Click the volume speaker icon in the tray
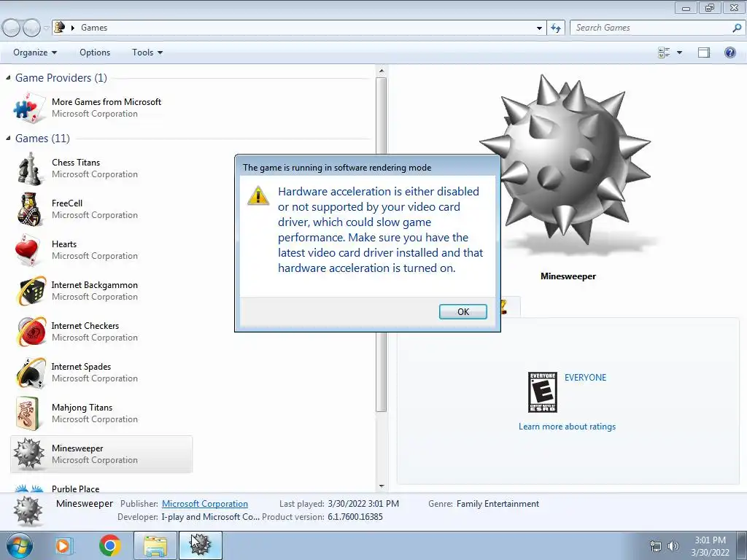 (673, 546)
